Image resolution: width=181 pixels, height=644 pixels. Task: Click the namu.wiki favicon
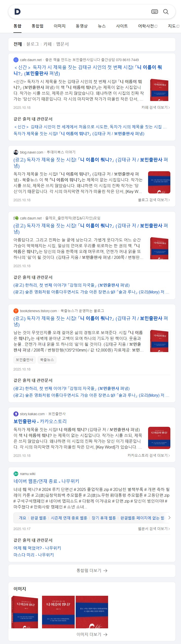[x=16, y=474]
